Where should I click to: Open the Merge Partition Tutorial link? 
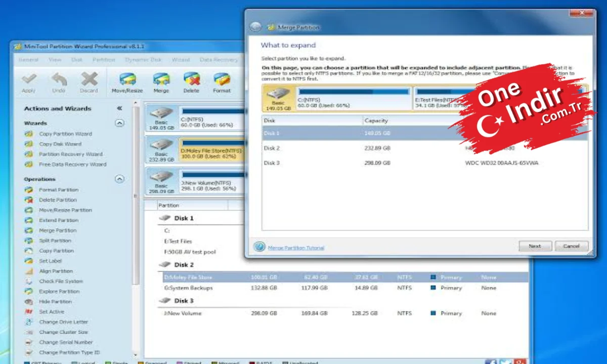point(296,248)
